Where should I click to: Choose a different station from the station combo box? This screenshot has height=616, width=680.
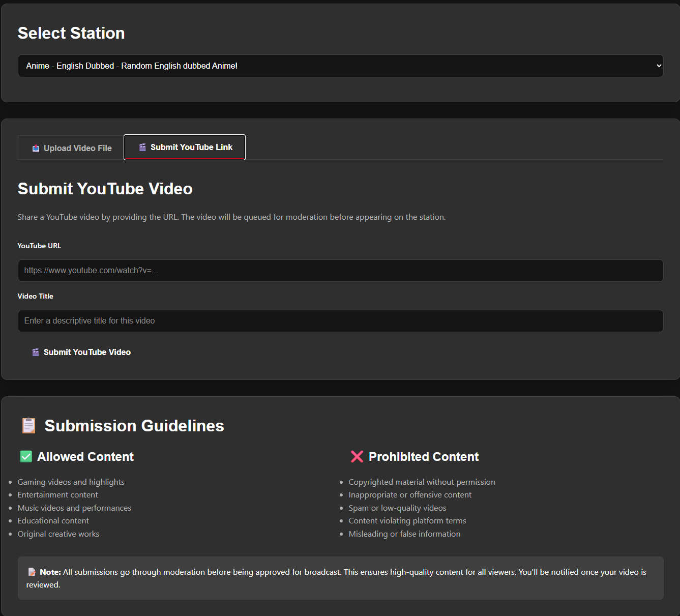coord(340,66)
